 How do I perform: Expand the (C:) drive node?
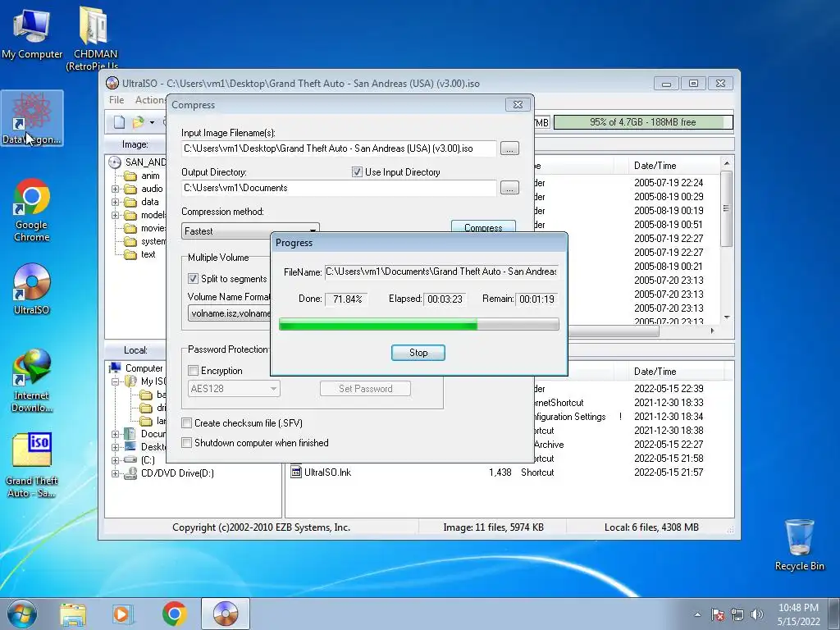(115, 460)
